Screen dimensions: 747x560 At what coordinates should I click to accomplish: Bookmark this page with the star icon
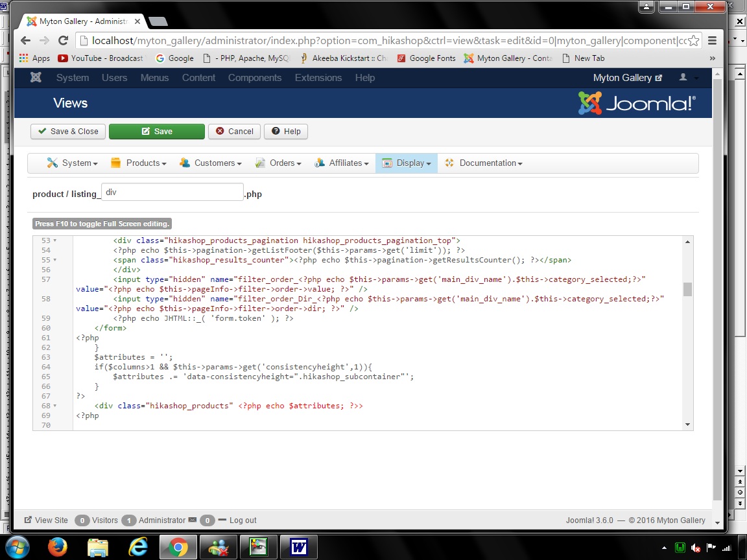point(693,41)
